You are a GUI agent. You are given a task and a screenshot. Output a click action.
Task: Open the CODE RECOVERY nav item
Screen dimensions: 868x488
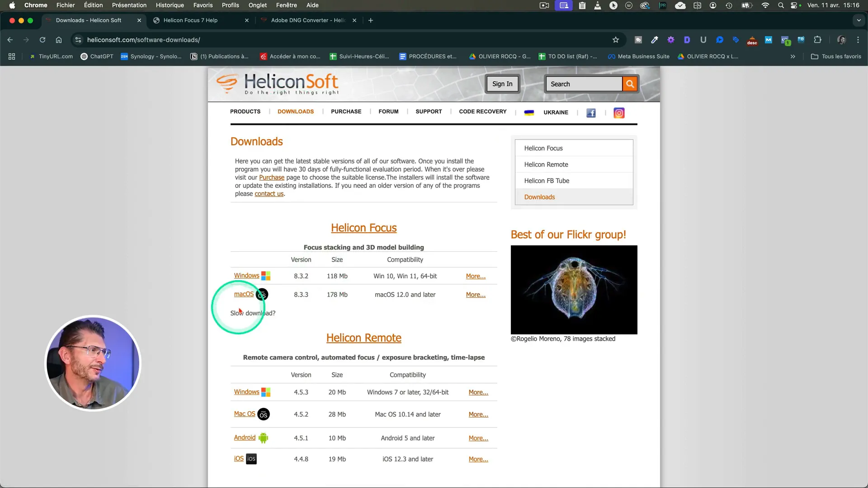coord(482,112)
